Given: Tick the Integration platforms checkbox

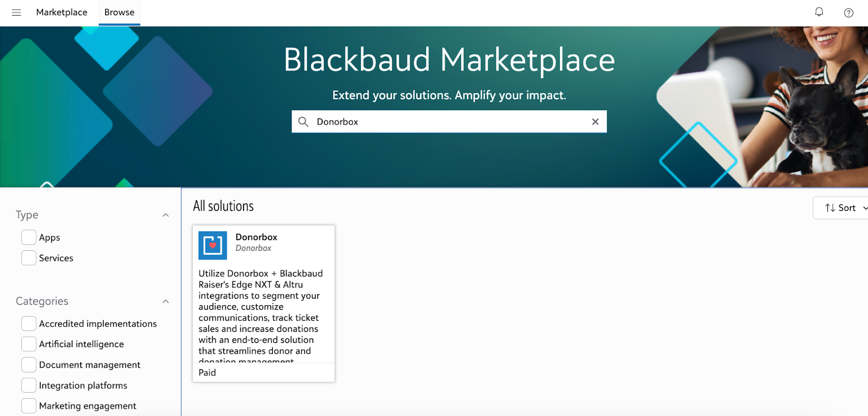Looking at the screenshot, I should [x=29, y=386].
